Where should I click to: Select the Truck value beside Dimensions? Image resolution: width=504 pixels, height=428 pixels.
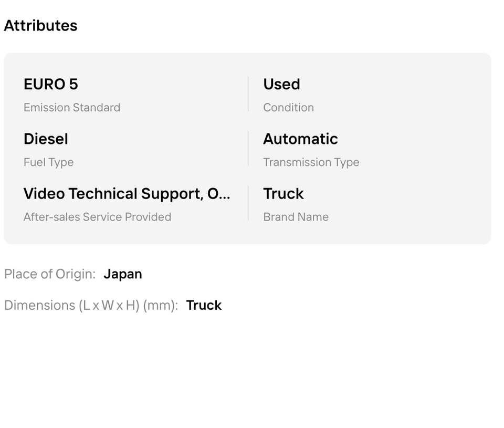pos(204,305)
